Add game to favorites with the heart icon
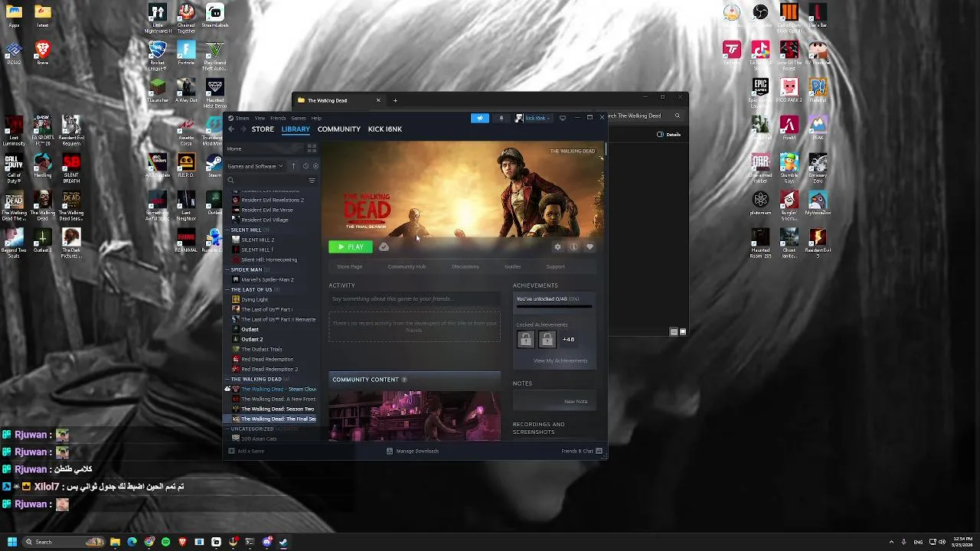Screen dimensions: 980x551 [x=590, y=246]
